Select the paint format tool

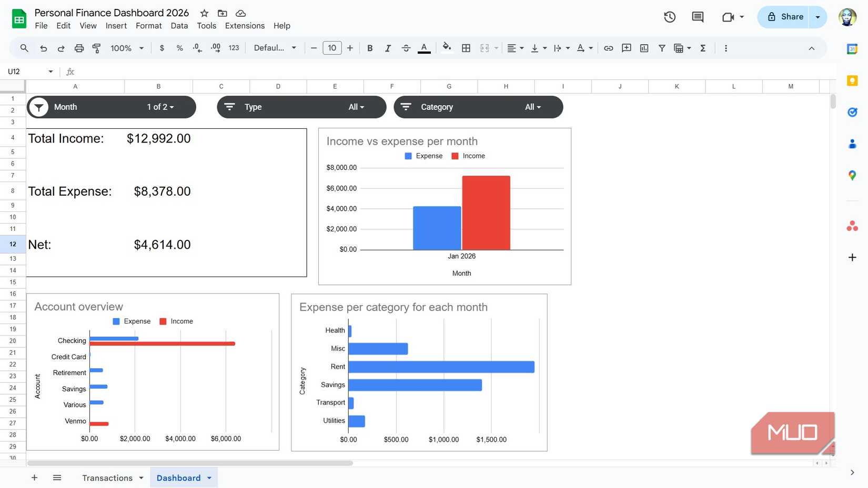(97, 48)
